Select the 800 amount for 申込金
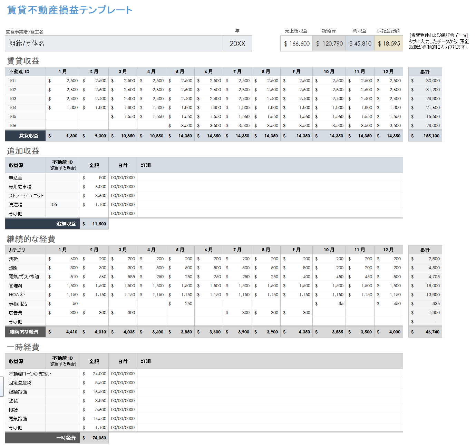 [x=94, y=178]
